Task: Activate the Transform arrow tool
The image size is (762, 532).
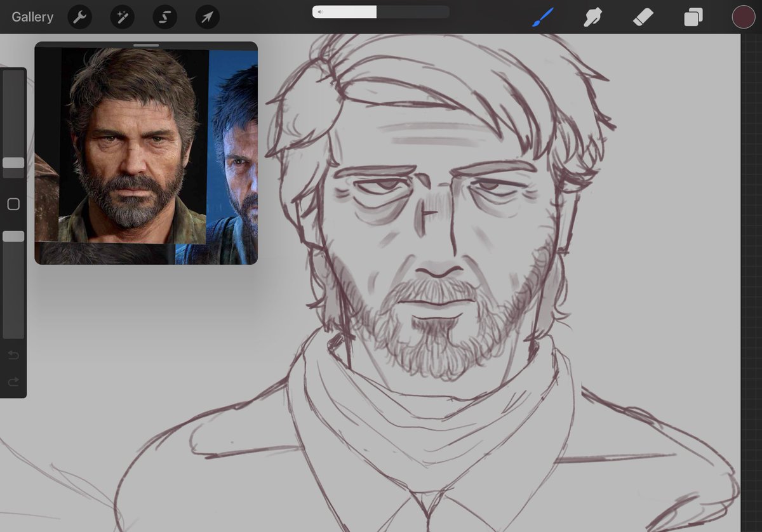Action: pos(208,17)
